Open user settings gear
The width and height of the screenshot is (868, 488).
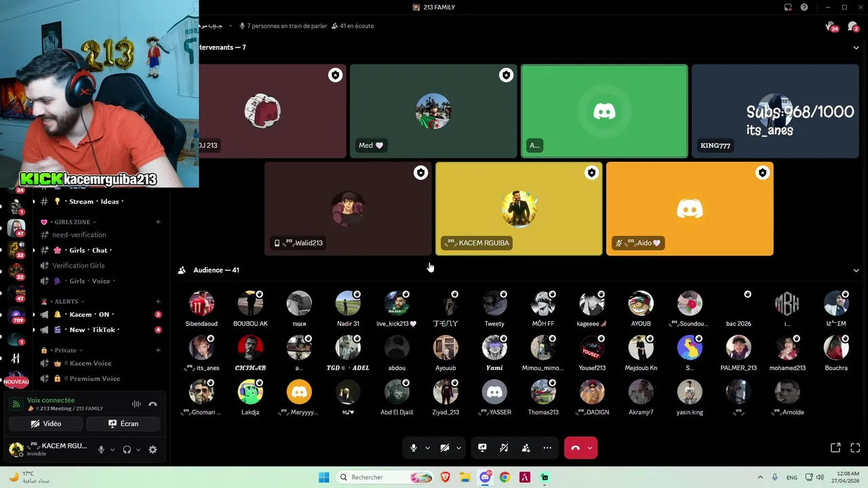coord(153,449)
